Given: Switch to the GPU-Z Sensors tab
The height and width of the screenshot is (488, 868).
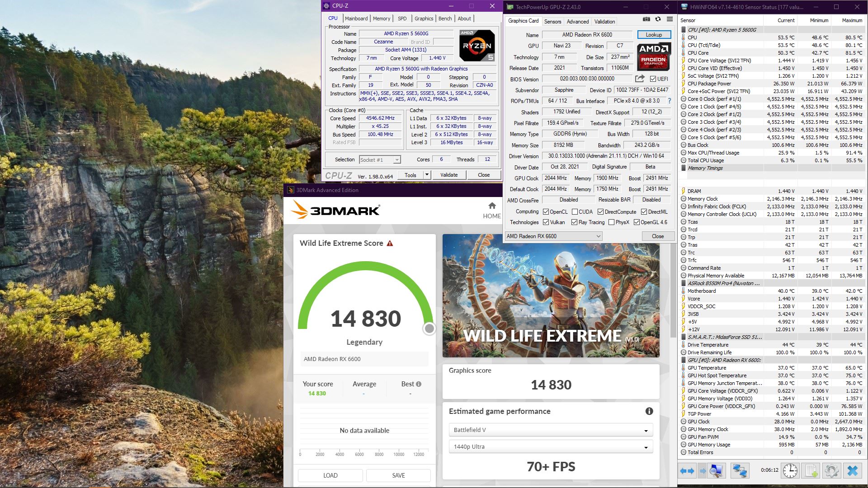Looking at the screenshot, I should (x=552, y=22).
